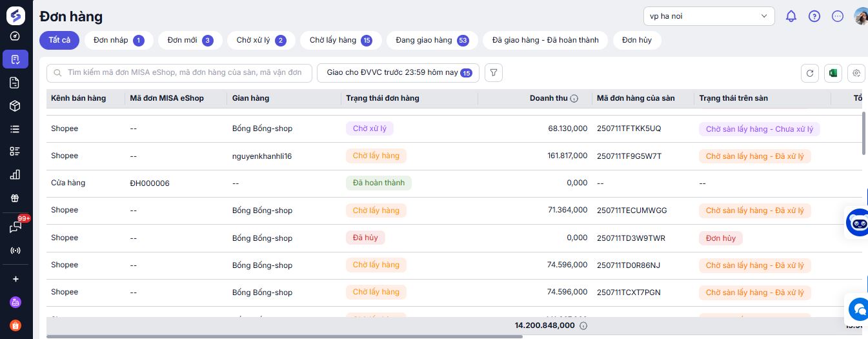Open the filter funnel button
This screenshot has height=339, width=868.
coord(494,73)
